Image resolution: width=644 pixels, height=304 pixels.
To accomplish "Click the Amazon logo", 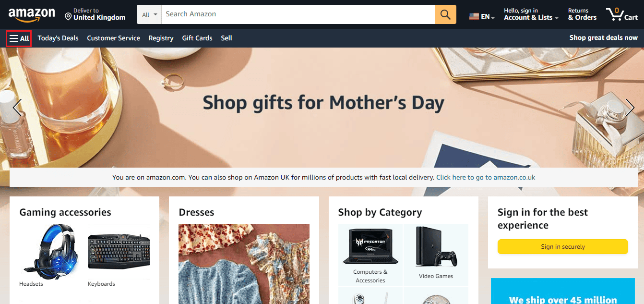I will point(32,15).
